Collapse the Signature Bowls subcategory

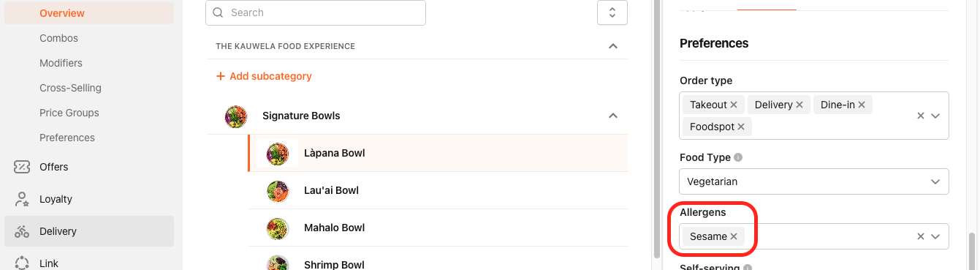click(613, 116)
